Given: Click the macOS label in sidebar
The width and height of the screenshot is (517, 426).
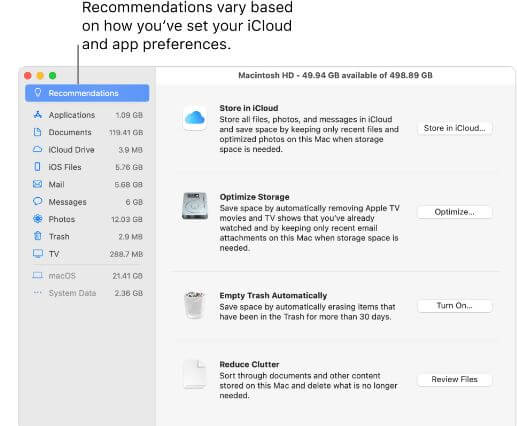Looking at the screenshot, I should click(62, 276).
